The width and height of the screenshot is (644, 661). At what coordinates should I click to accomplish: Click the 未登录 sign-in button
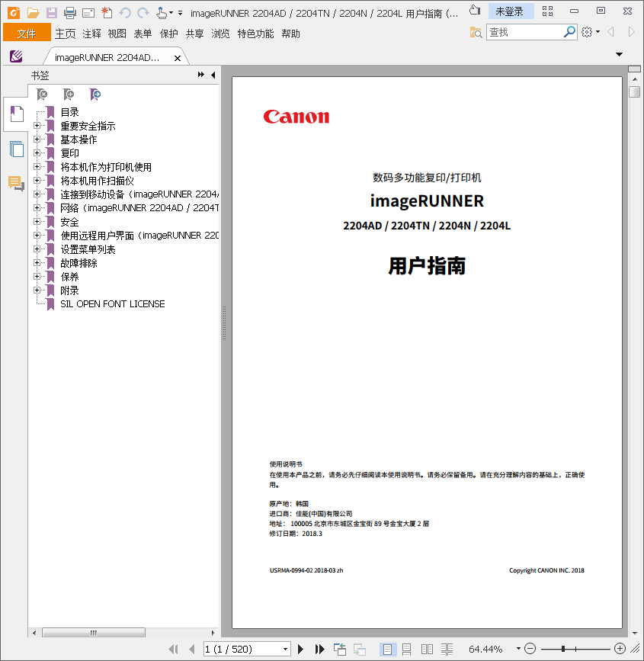pos(511,11)
